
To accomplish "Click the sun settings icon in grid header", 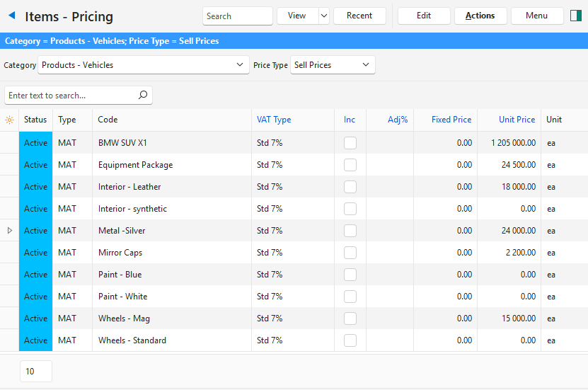I will 9,120.
